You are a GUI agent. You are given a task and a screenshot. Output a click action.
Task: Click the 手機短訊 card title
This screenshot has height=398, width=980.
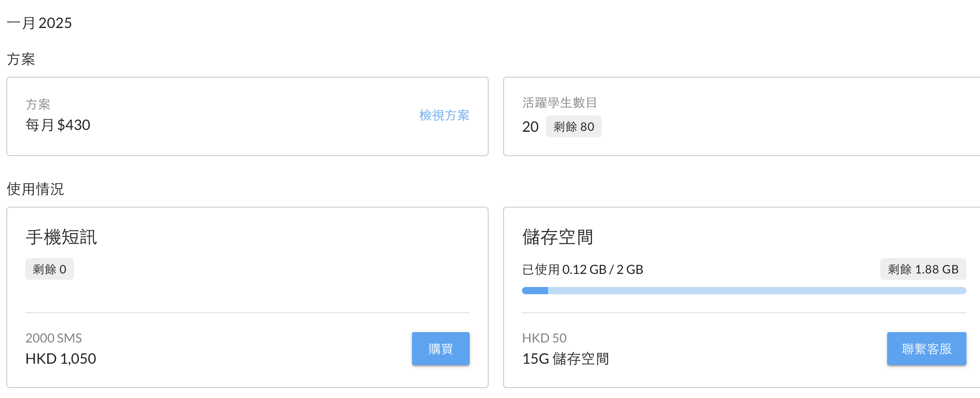(61, 237)
